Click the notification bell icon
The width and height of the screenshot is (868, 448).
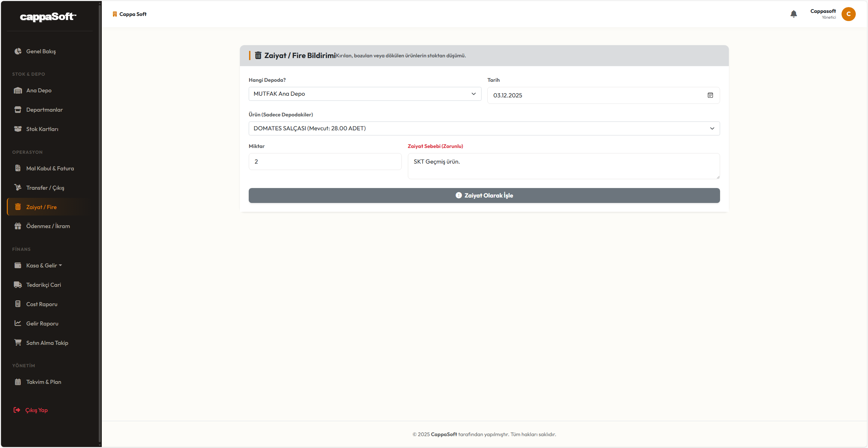coord(793,14)
